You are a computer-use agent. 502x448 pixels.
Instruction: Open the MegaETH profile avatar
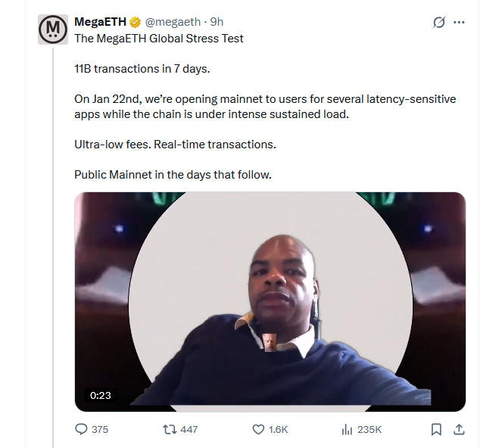53,29
